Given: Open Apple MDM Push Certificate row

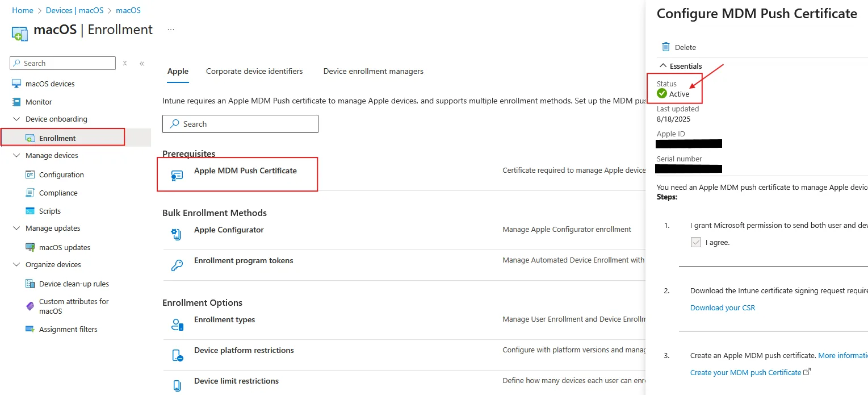Looking at the screenshot, I should (245, 171).
